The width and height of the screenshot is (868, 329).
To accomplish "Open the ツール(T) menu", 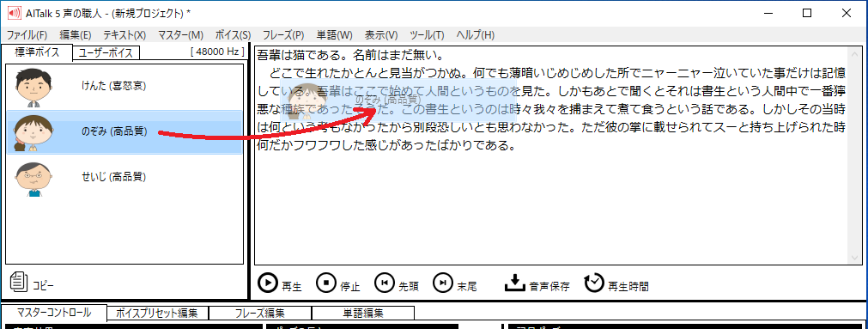I will point(426,35).
